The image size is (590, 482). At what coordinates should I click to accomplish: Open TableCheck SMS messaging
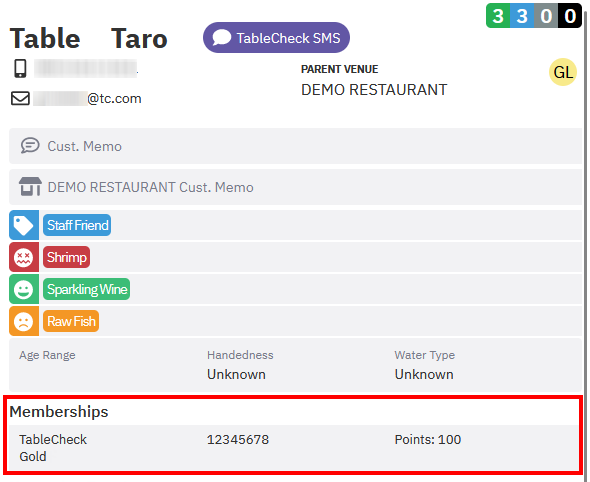coord(276,38)
